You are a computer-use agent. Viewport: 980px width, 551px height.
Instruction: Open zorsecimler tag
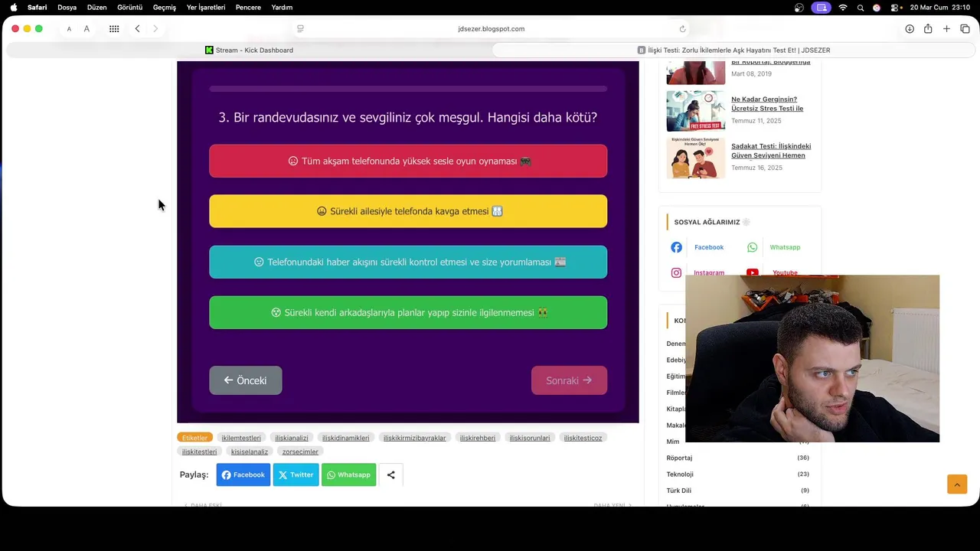coord(300,452)
